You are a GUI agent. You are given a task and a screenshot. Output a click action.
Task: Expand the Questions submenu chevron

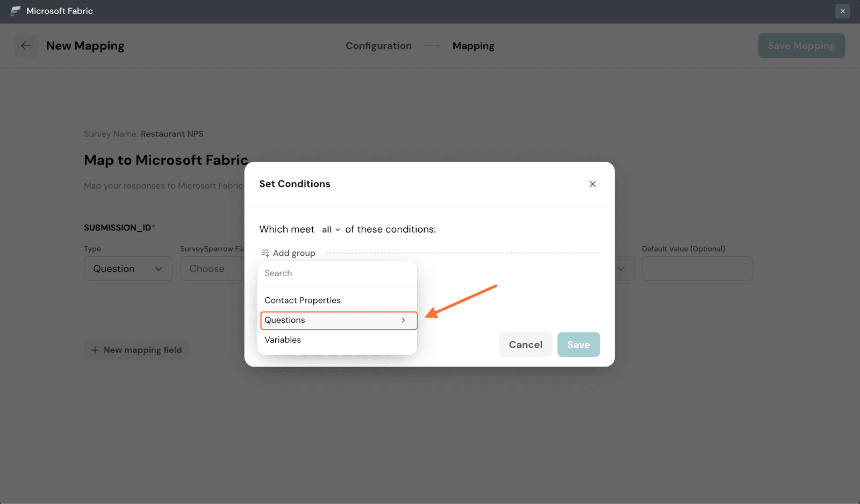tap(403, 320)
